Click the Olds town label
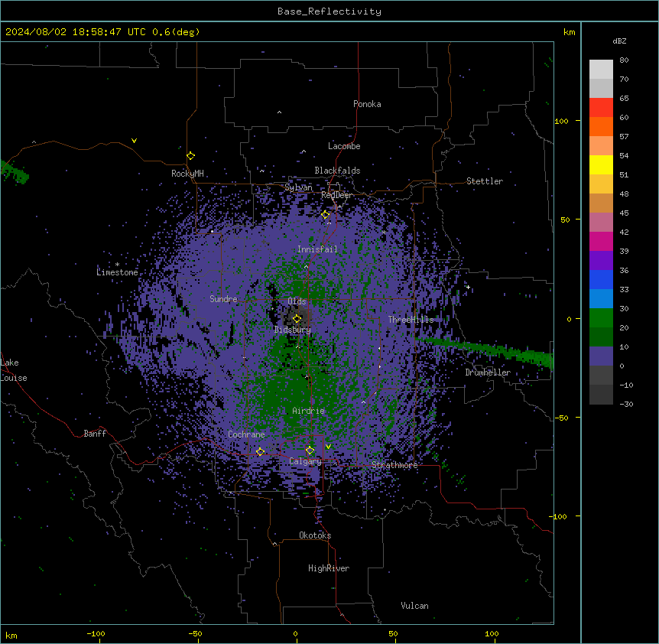659x644 pixels. 297,301
